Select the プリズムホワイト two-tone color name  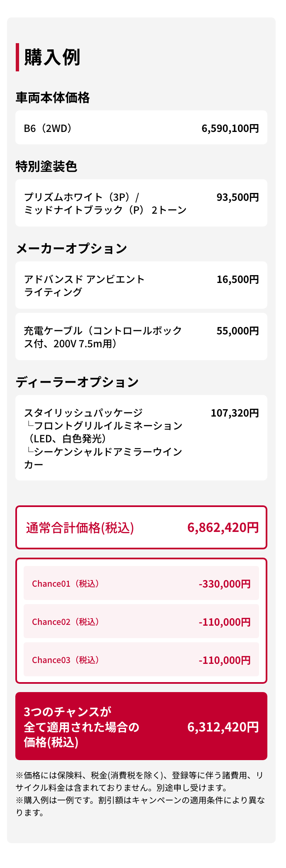(x=105, y=203)
